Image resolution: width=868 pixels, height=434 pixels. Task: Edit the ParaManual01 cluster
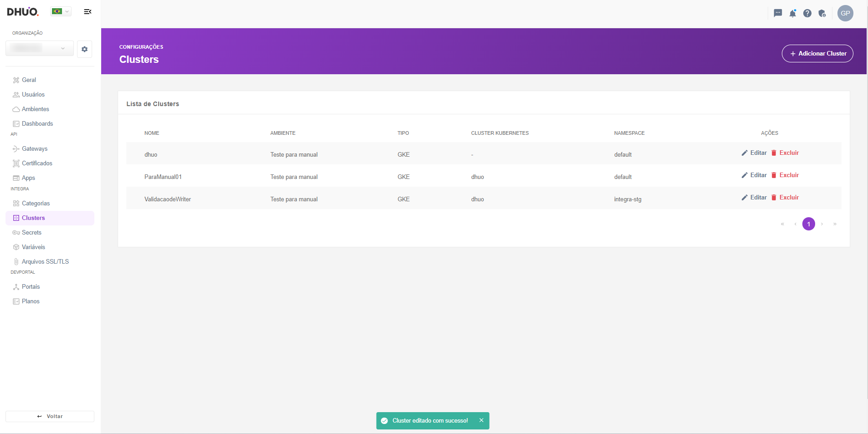(x=754, y=175)
